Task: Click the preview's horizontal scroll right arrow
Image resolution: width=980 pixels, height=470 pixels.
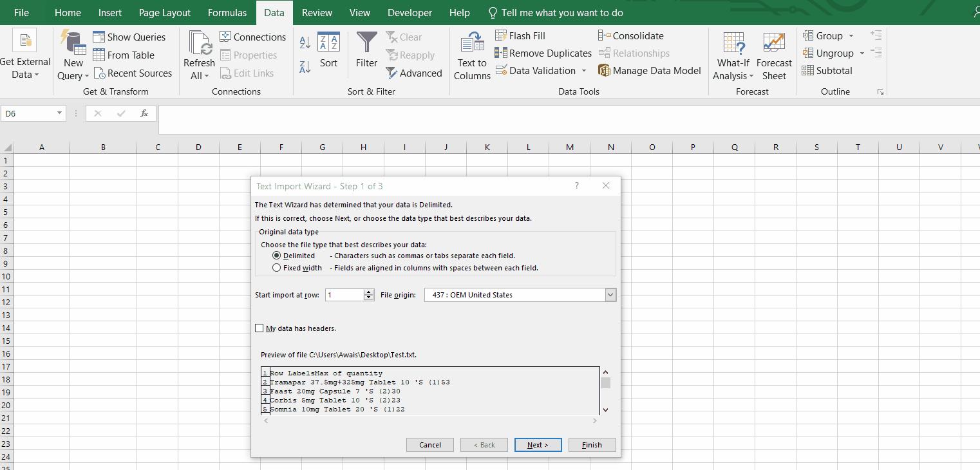Action: (594, 420)
